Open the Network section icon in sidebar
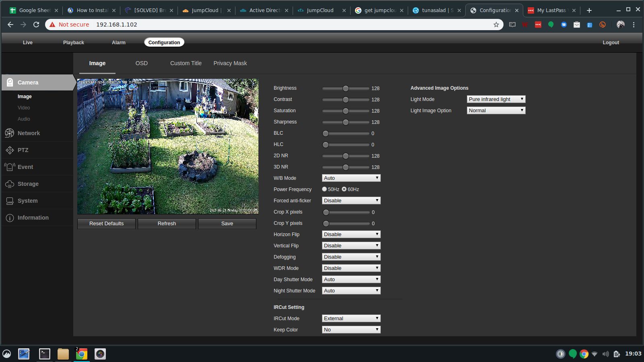 [10, 133]
